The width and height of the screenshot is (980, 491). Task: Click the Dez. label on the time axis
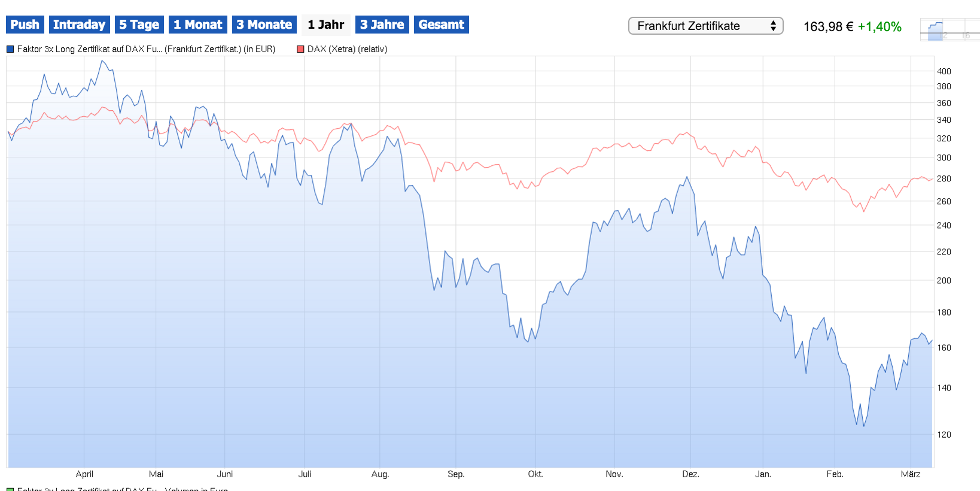click(x=690, y=474)
